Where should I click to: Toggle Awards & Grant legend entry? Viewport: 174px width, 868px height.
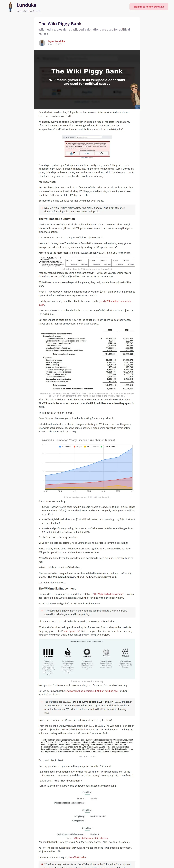(x=91, y=446)
